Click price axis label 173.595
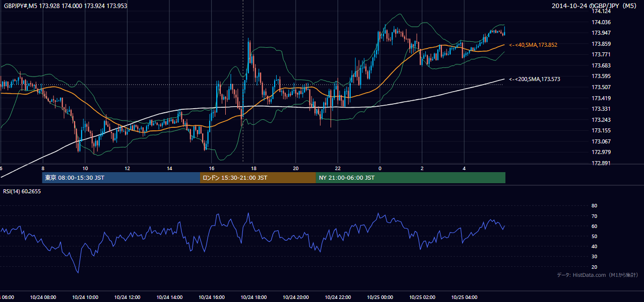This screenshot has height=302, width=644. tap(601, 76)
